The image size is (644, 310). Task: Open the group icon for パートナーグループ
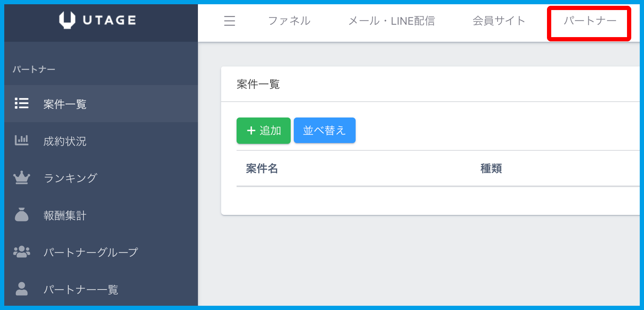click(22, 252)
